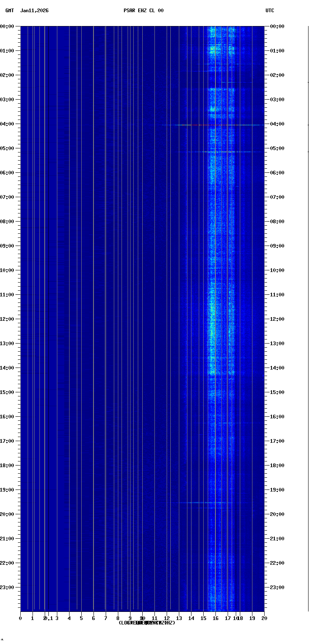
Task: Click frequency axis label 0
Action: (x=20, y=618)
